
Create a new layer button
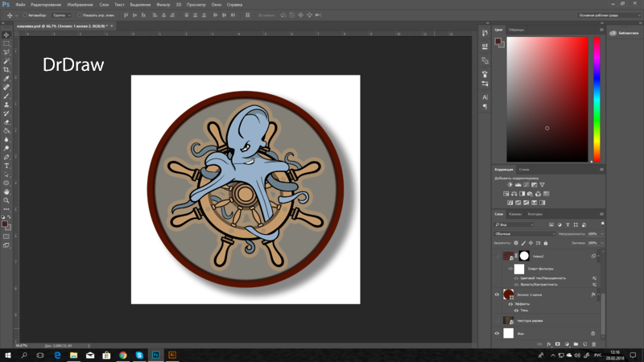(x=585, y=344)
